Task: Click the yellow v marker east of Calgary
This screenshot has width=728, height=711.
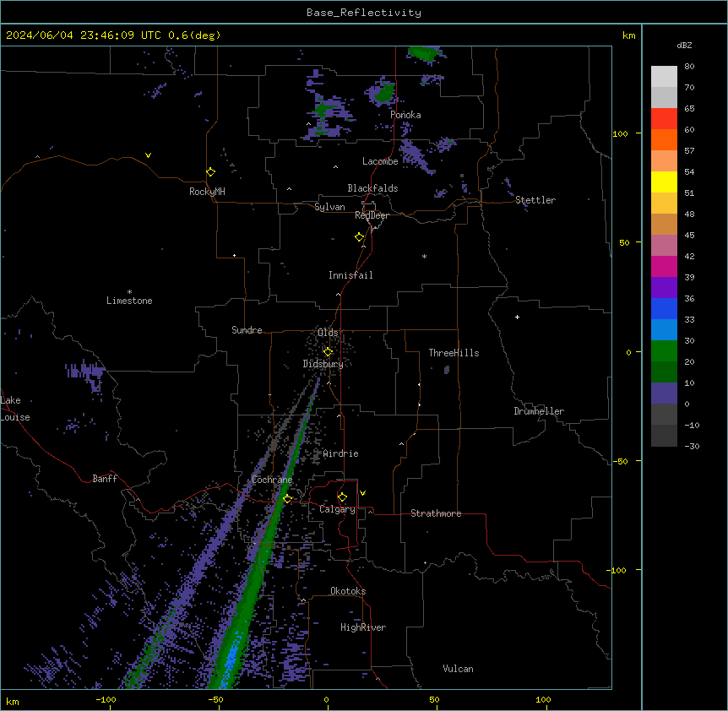Action: tap(362, 493)
